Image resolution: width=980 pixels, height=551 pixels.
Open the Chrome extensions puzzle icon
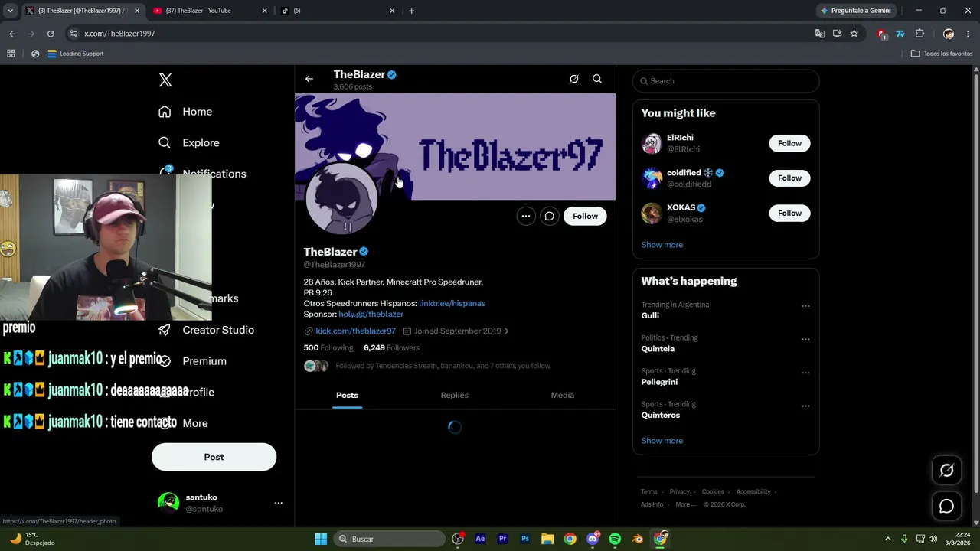[x=920, y=34]
